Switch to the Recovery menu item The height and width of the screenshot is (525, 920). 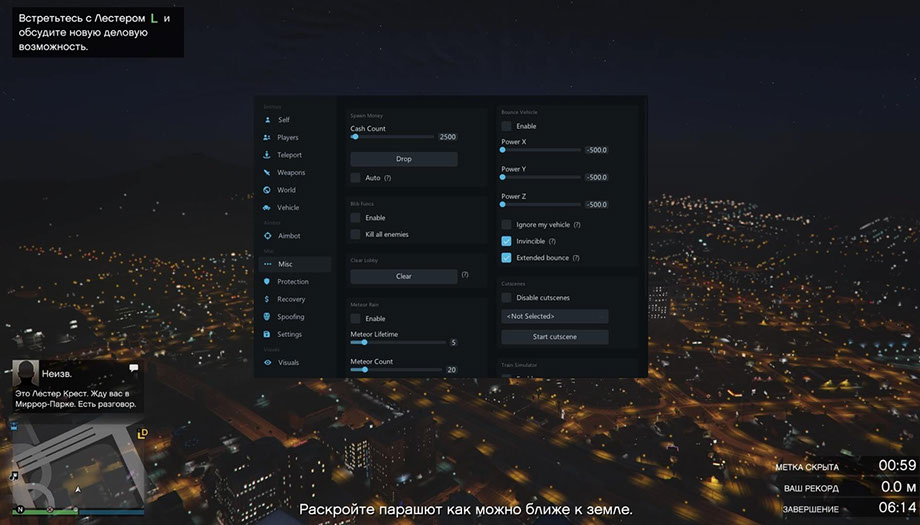pyautogui.click(x=291, y=299)
